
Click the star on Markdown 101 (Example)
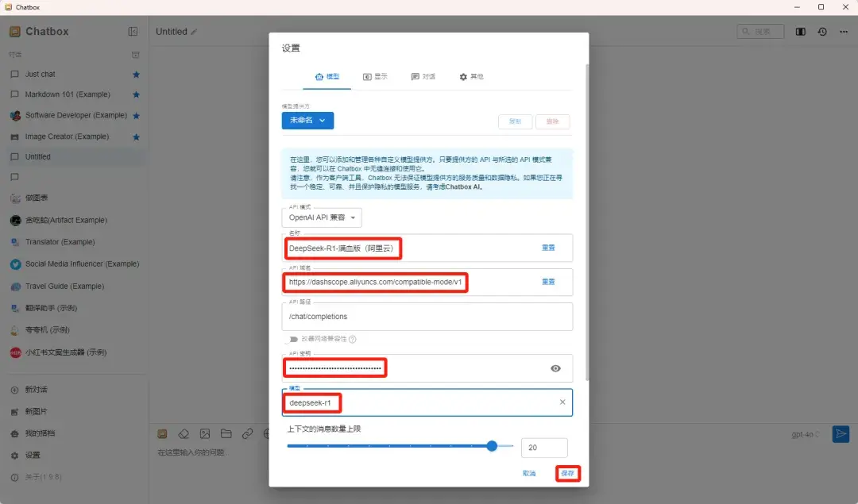pyautogui.click(x=137, y=94)
